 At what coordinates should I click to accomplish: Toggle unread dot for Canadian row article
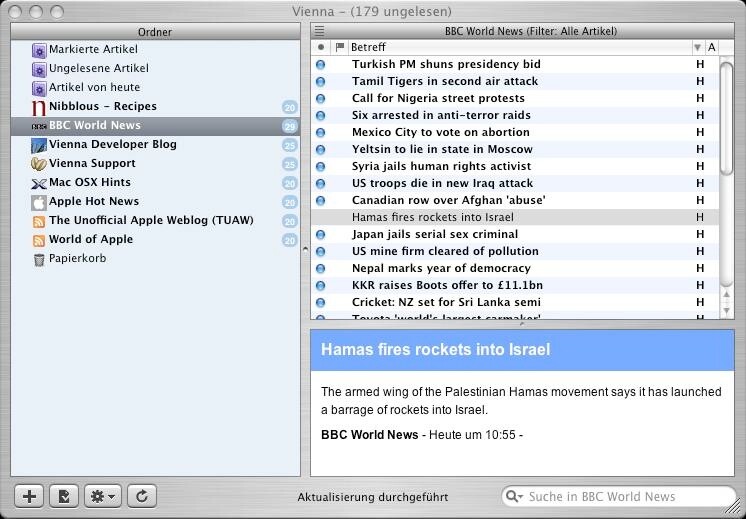point(321,200)
